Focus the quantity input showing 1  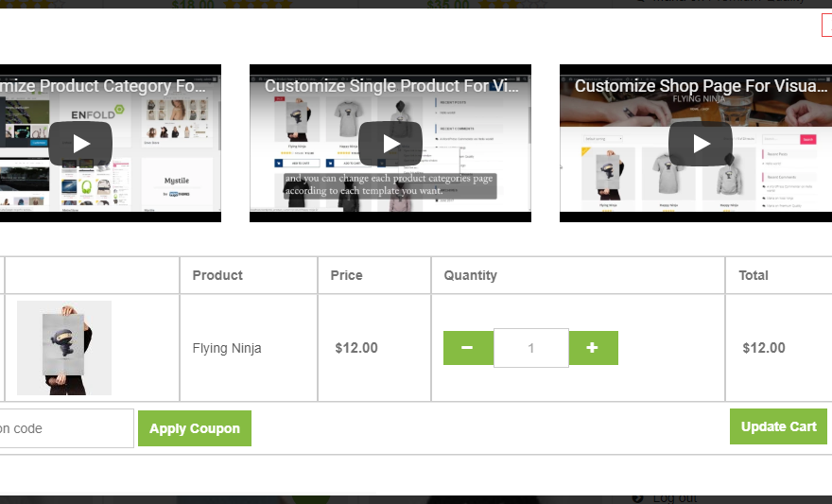point(531,348)
